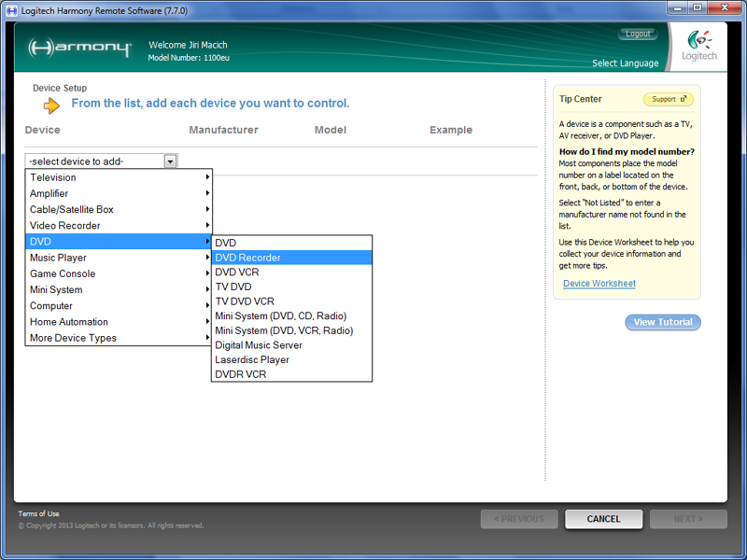
Task: Expand the Game Console submenu
Action: coord(119,273)
